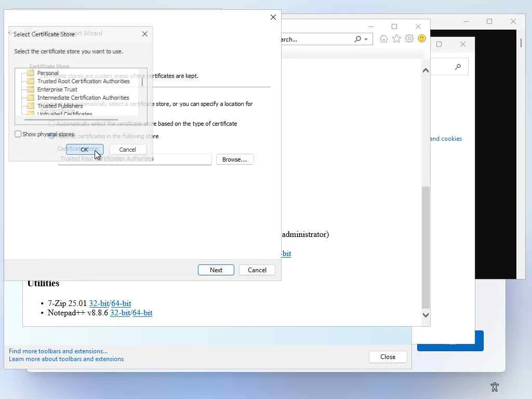Click the Internet Explorer scrollbar down arrow

[426, 315]
